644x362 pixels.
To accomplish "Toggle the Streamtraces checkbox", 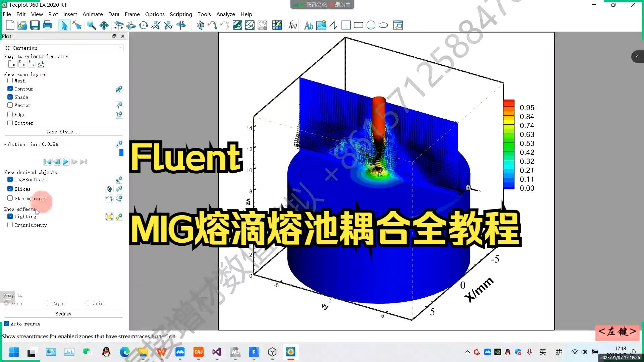I will tap(10, 198).
